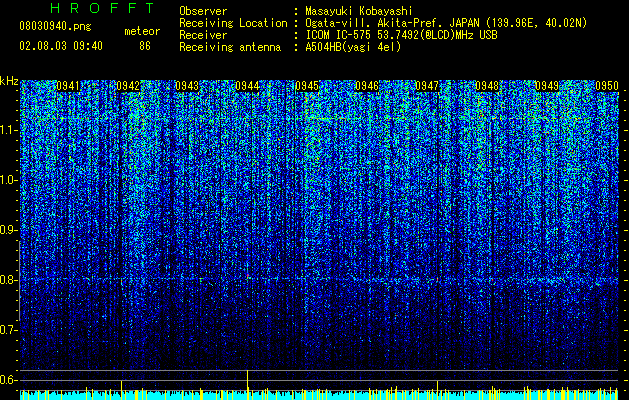
Task: Click the Observer label
Action: [x=203, y=11]
